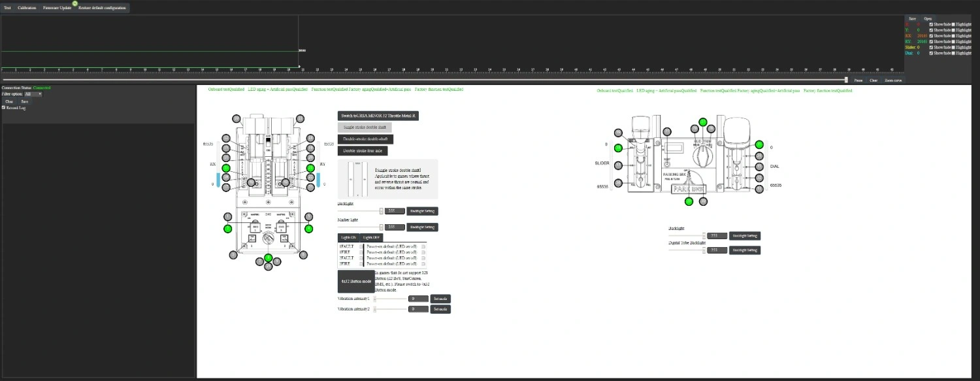Click the green indicator below the throttle's engine mode knob
Viewport: 980px width, 381px height.
[268, 257]
